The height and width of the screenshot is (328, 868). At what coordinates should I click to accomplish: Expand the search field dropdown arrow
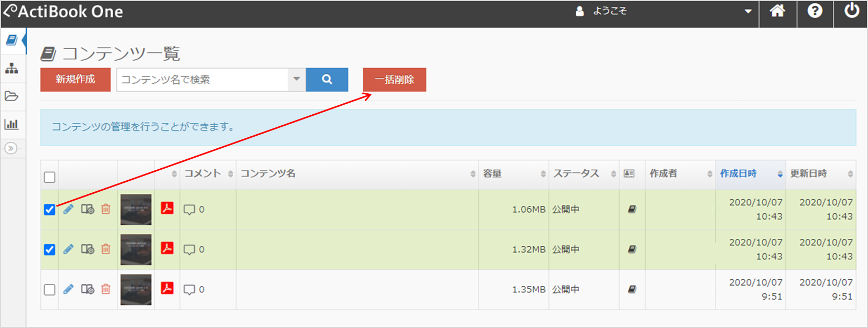[x=297, y=80]
